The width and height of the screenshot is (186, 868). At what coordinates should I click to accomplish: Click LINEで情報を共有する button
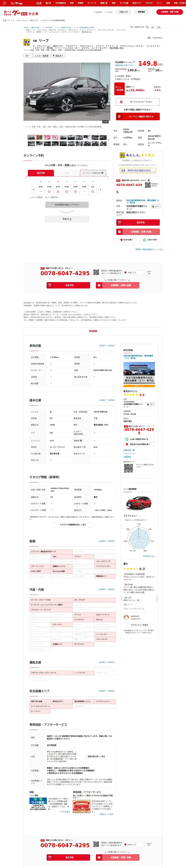[x=139, y=439]
